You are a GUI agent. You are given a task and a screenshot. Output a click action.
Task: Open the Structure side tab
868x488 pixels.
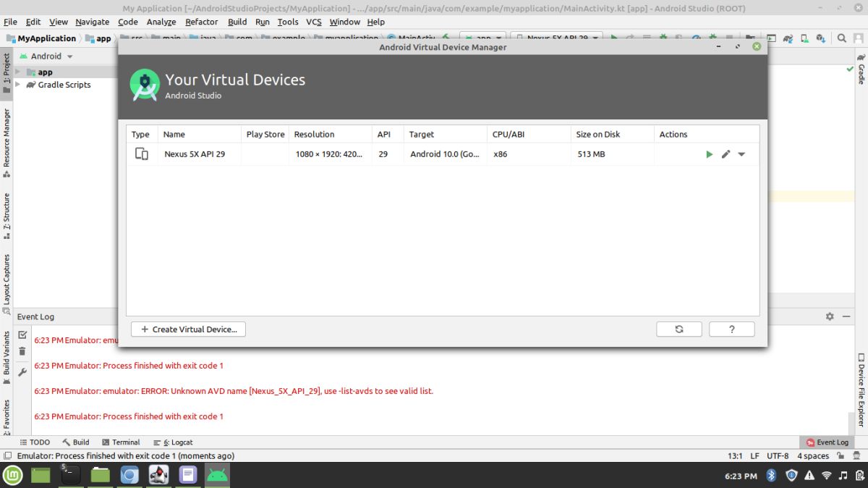(7, 216)
